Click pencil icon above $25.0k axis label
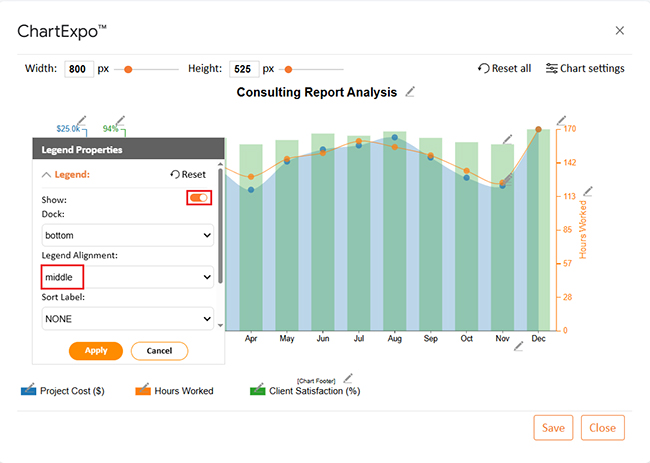Viewport: 650px width, 463px height. pos(81,121)
